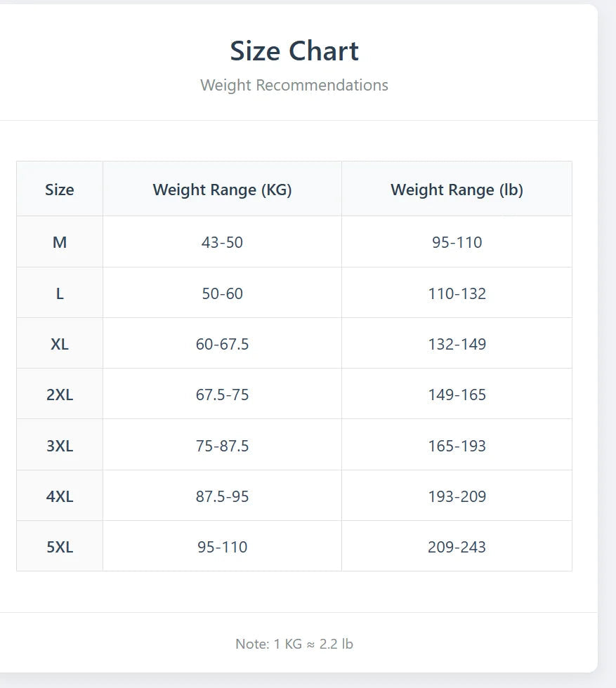Click the XL size cell
The height and width of the screenshot is (688, 616).
point(60,344)
